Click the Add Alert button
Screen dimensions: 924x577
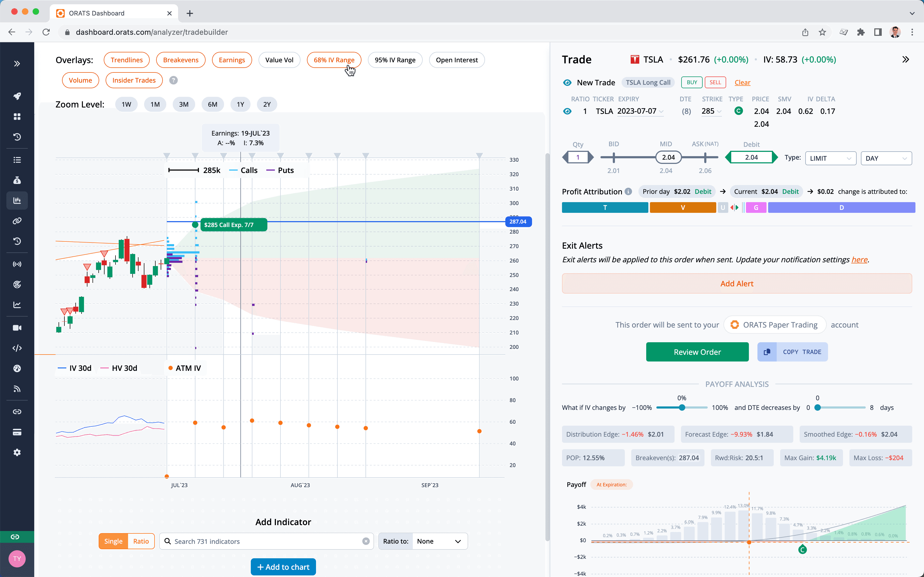(x=737, y=283)
